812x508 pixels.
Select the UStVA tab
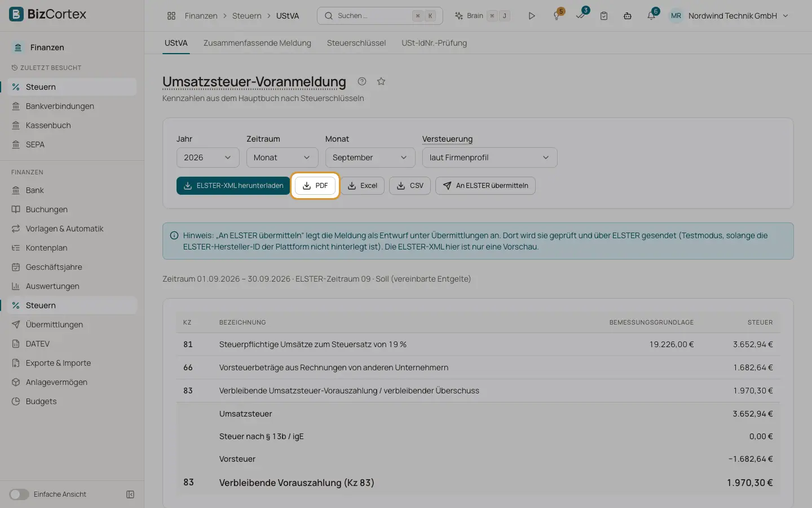point(176,43)
